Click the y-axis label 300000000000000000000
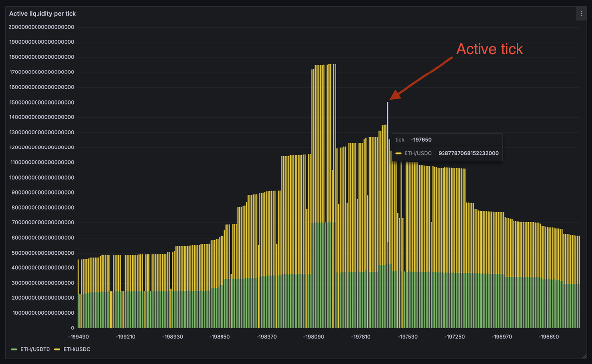The height and width of the screenshot is (364, 592). pos(43,283)
